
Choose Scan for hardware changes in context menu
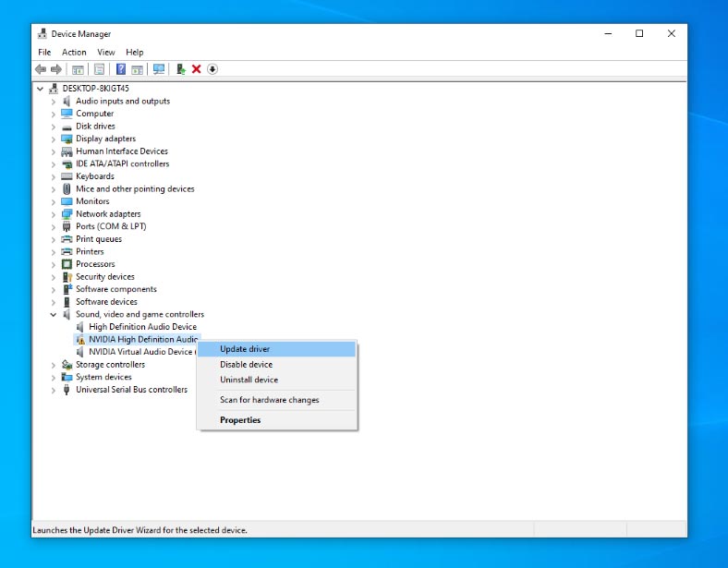coord(277,400)
